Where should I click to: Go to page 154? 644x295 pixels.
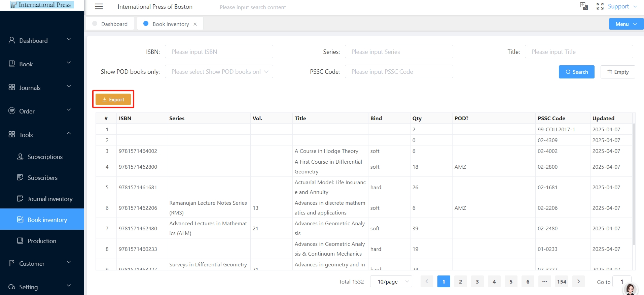tap(562, 282)
